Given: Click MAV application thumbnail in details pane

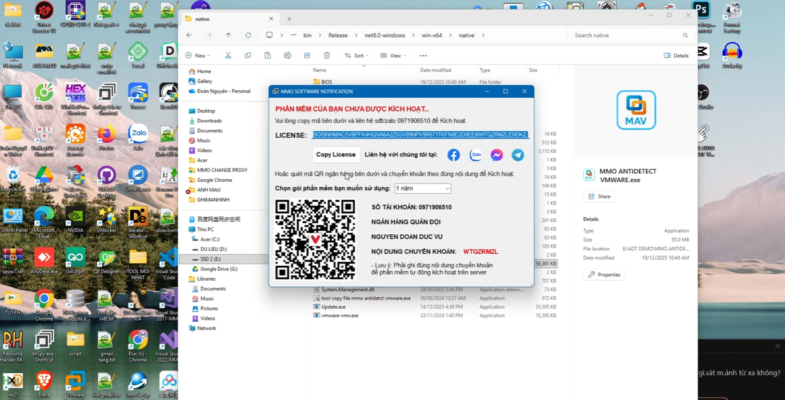Looking at the screenshot, I should tap(636, 110).
